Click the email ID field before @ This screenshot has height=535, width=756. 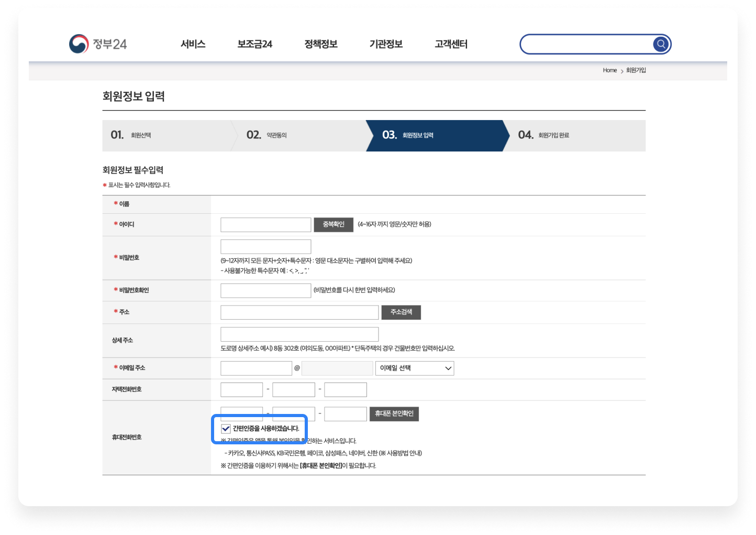coord(256,368)
